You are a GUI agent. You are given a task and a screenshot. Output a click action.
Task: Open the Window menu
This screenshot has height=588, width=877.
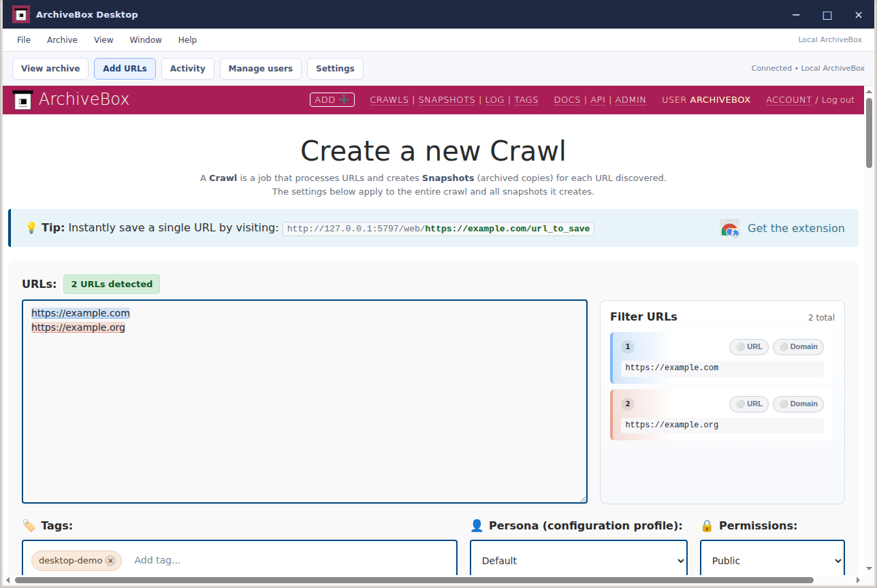146,40
